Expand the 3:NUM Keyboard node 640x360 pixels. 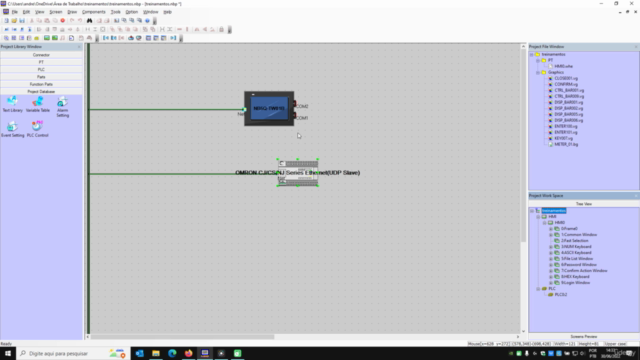click(551, 247)
